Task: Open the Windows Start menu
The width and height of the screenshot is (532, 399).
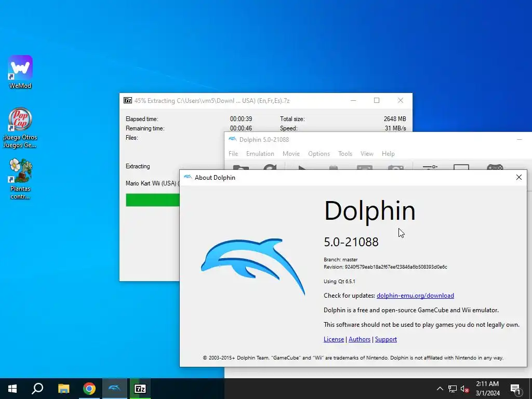Action: [12, 389]
